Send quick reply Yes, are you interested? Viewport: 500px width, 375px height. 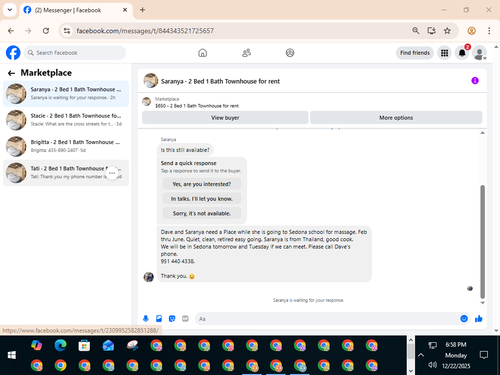tap(202, 184)
